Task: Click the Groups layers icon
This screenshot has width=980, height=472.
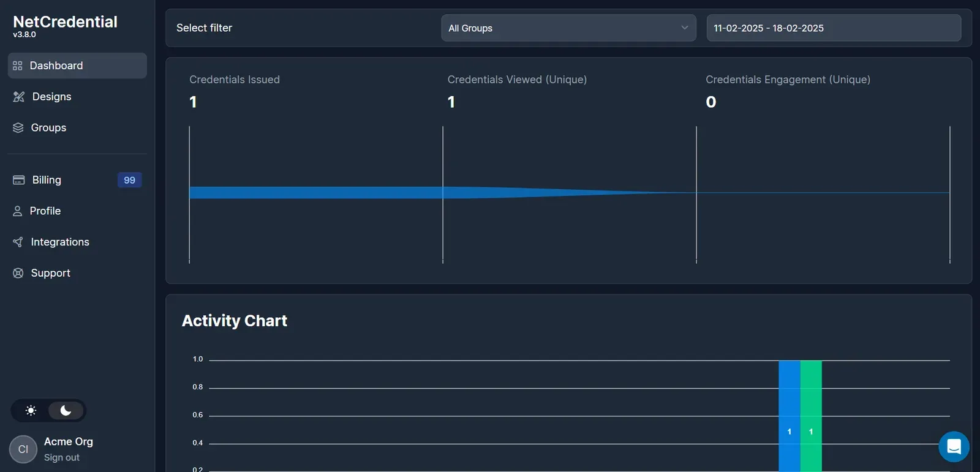Action: pos(18,128)
